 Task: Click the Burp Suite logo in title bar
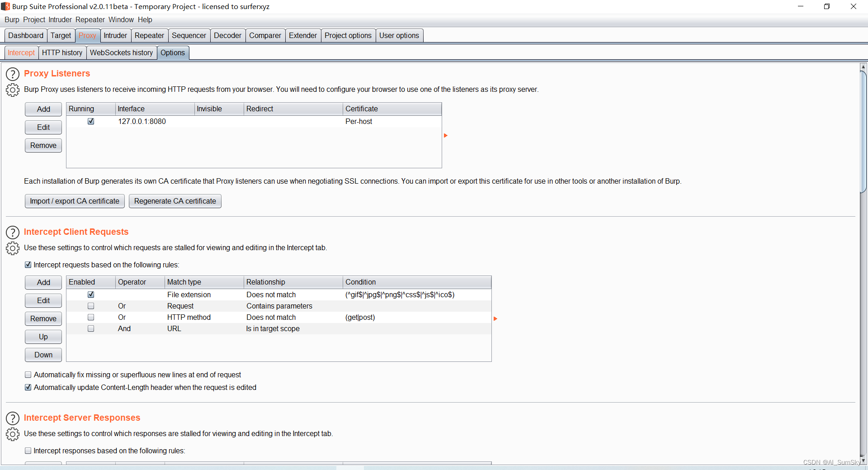point(5,6)
